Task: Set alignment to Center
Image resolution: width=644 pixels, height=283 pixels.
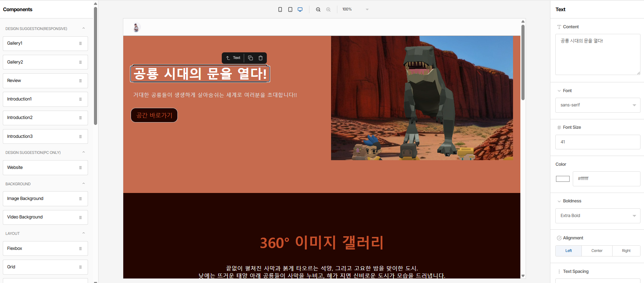Action: (597, 251)
